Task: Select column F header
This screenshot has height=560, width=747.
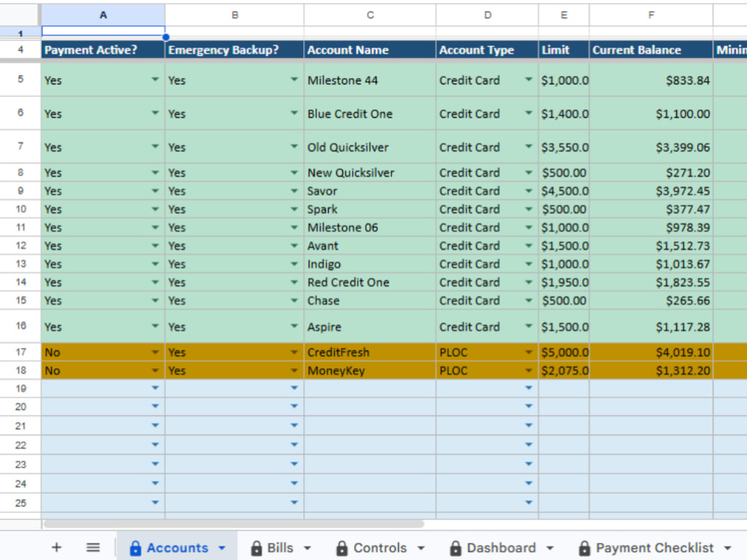Action: click(x=651, y=15)
